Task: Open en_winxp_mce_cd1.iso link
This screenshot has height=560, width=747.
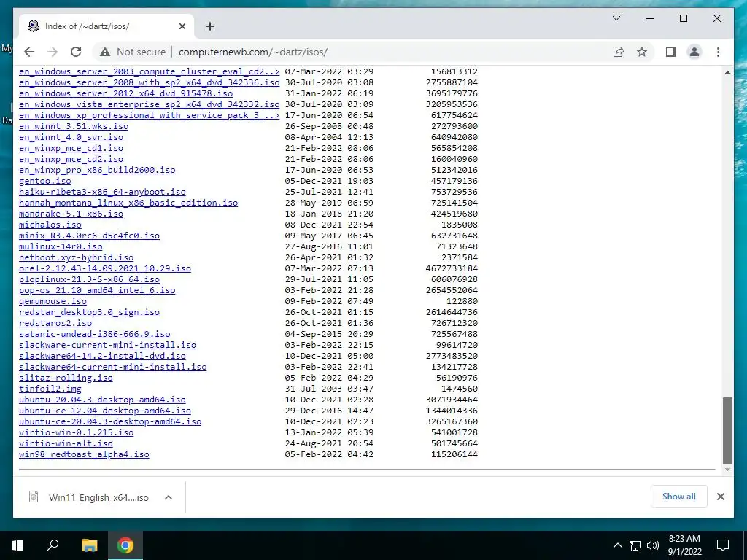Action: coord(71,148)
